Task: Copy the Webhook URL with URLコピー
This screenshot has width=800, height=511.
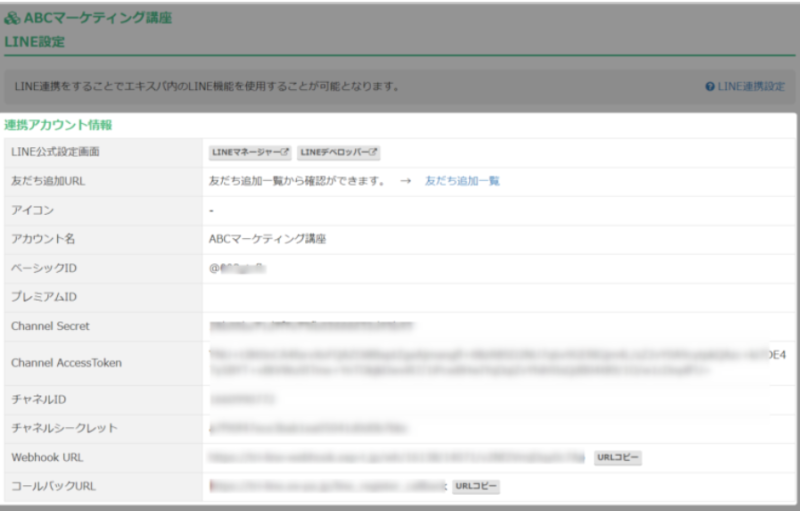Action: pos(618,457)
